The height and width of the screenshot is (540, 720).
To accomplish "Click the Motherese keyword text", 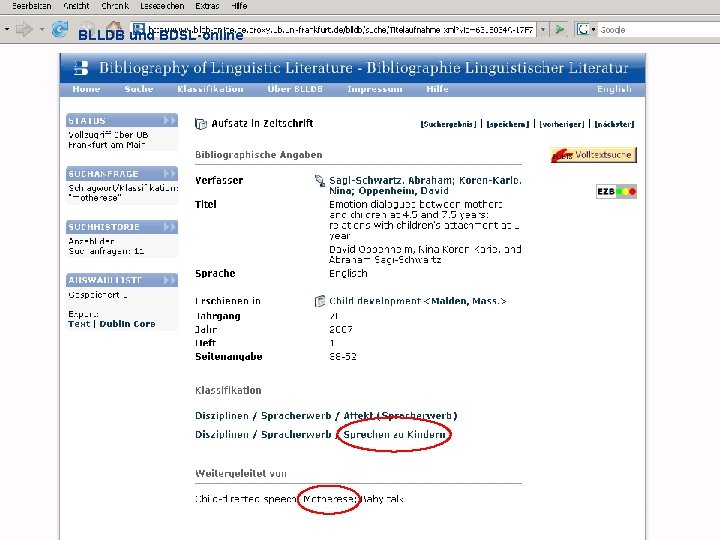I will point(330,499).
